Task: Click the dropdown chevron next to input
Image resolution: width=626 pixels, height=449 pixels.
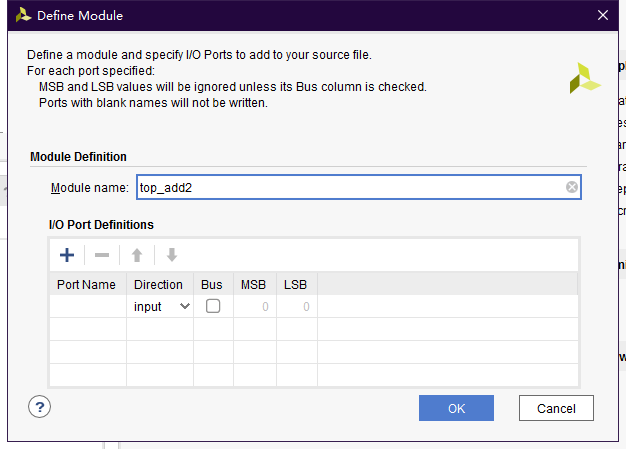Action: pyautogui.click(x=184, y=307)
